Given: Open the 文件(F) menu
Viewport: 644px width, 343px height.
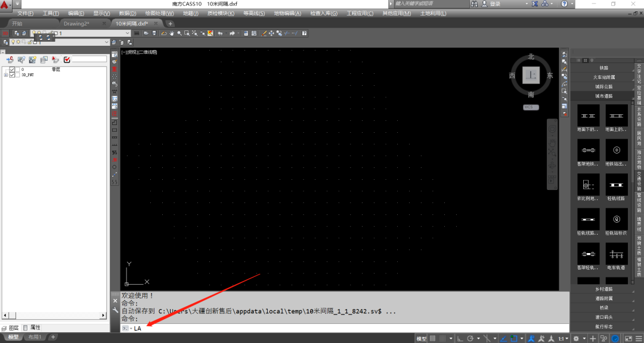Looking at the screenshot, I should tap(26, 13).
